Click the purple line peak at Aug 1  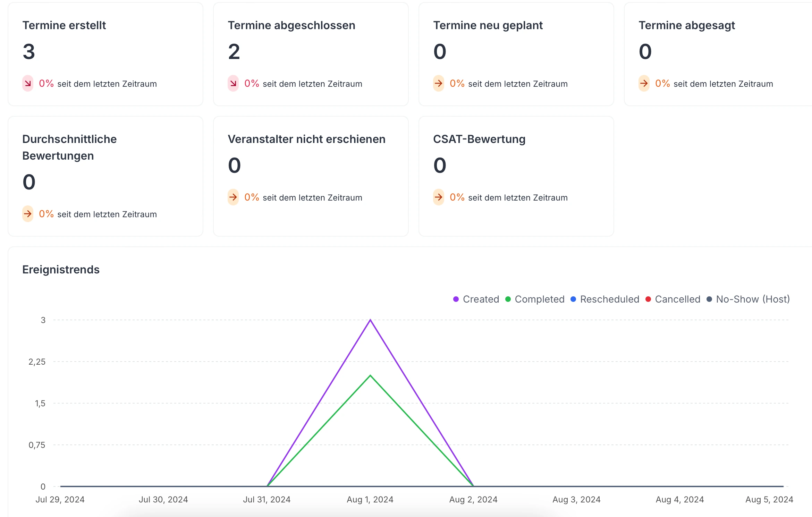[370, 320]
